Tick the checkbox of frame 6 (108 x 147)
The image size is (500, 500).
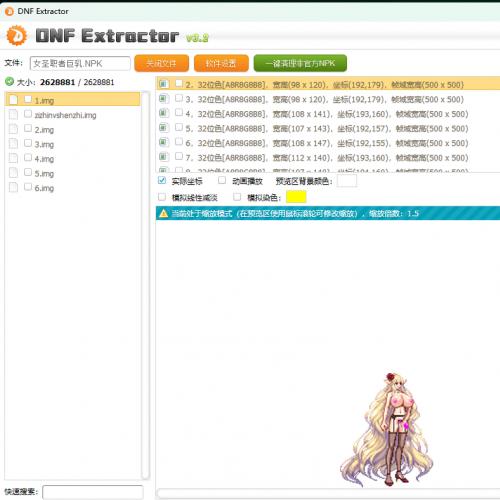coord(179,142)
